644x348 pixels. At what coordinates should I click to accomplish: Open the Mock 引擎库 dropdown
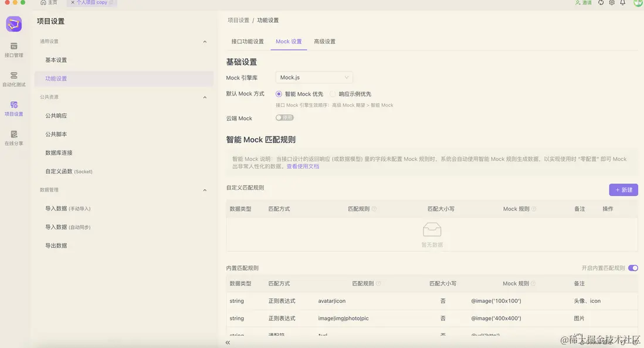pyautogui.click(x=314, y=77)
